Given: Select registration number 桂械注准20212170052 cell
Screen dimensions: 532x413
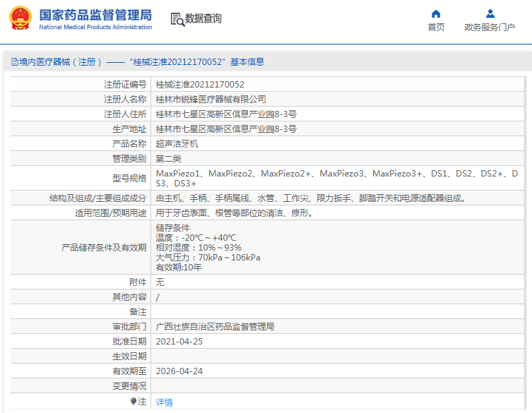Looking at the screenshot, I should click(200, 85).
